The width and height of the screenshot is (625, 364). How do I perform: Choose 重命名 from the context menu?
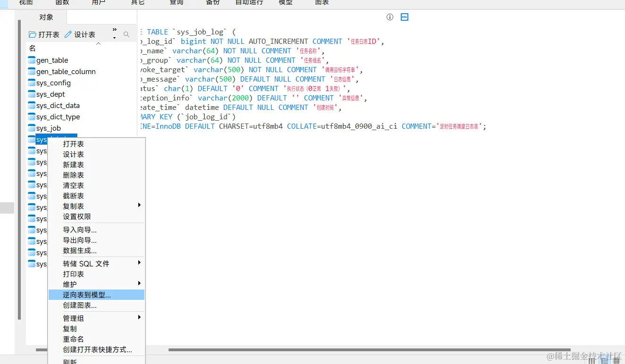pos(97,339)
